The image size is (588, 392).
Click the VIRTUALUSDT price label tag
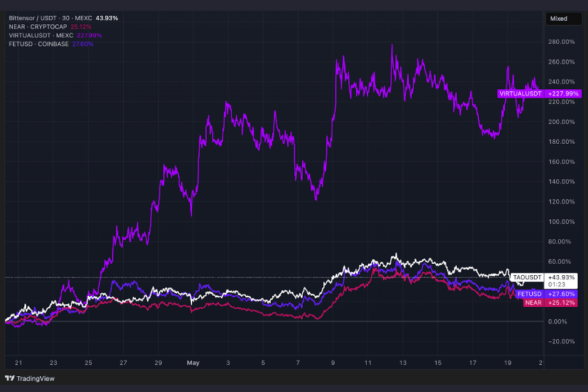pos(521,94)
